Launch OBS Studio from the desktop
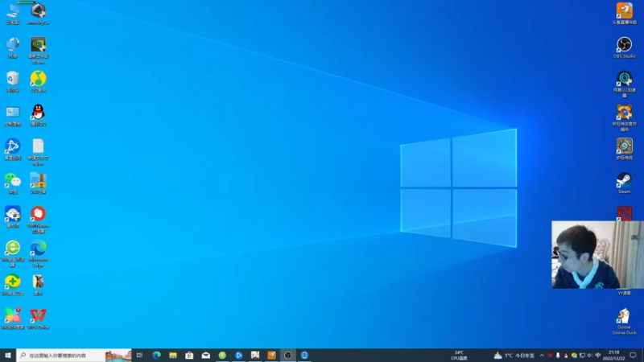The height and width of the screenshot is (362, 644). pos(625,47)
